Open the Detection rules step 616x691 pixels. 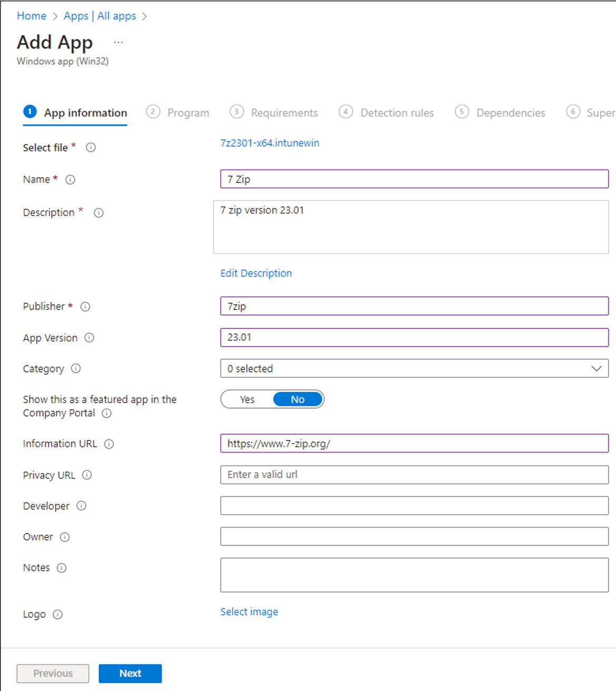point(396,113)
